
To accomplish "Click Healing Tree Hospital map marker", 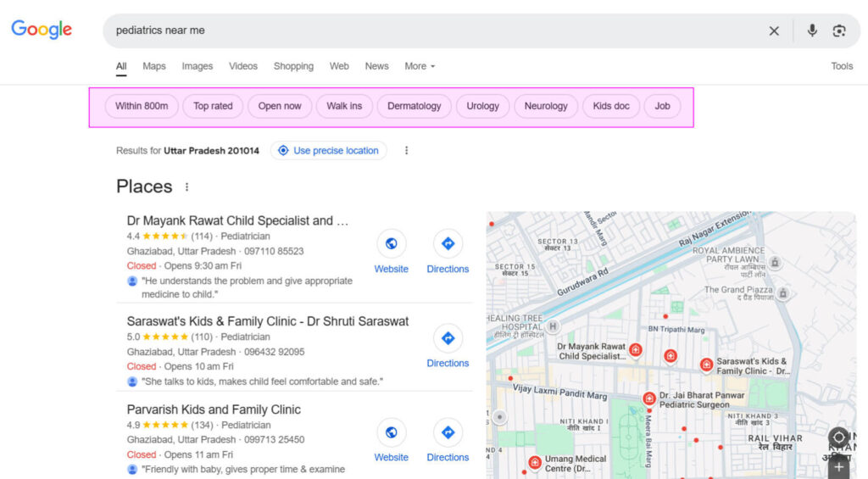I will [553, 326].
